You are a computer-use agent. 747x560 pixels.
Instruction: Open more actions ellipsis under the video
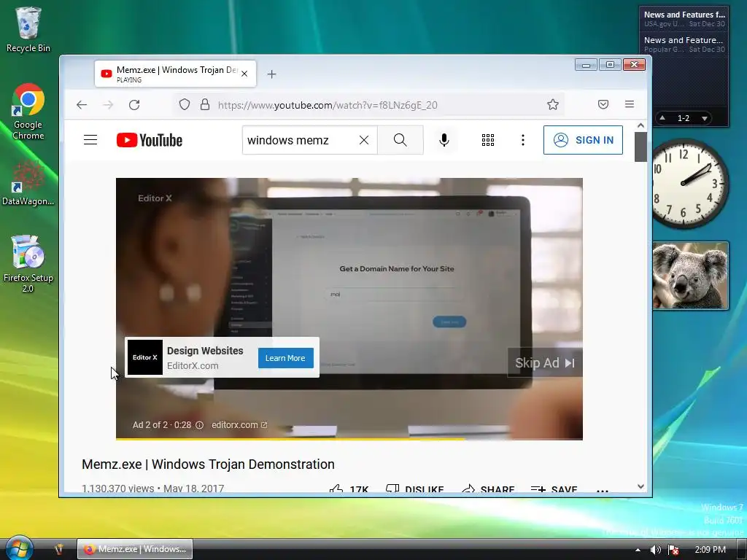(603, 491)
